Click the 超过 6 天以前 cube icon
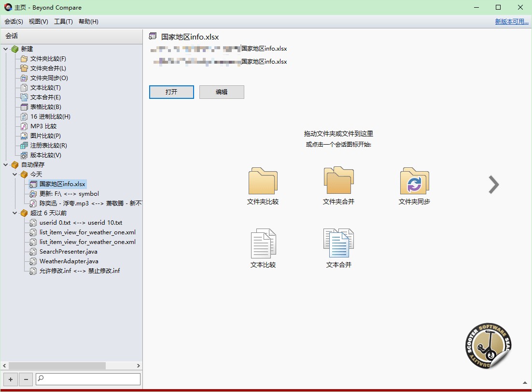 (x=24, y=213)
